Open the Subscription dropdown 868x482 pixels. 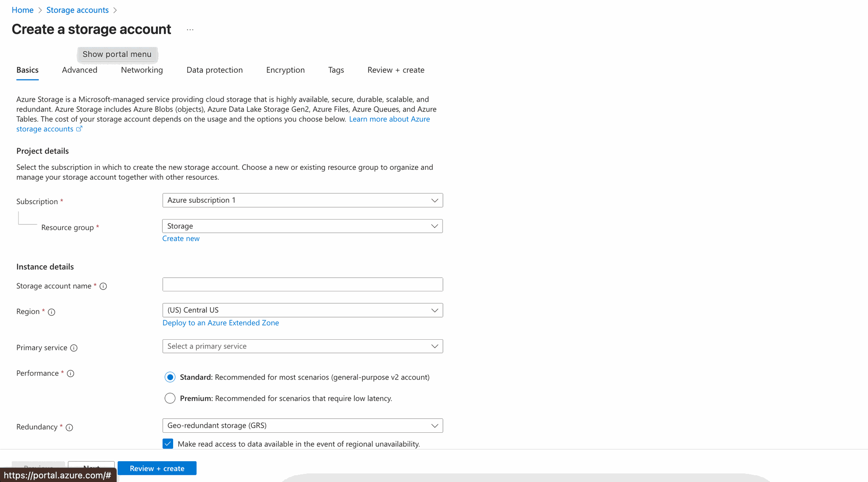click(302, 201)
